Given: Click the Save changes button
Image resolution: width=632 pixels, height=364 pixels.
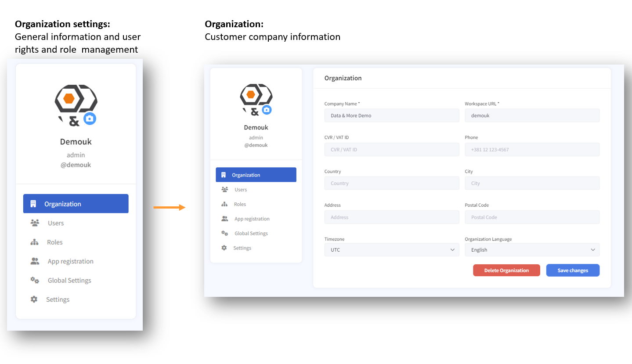Looking at the screenshot, I should point(573,270).
